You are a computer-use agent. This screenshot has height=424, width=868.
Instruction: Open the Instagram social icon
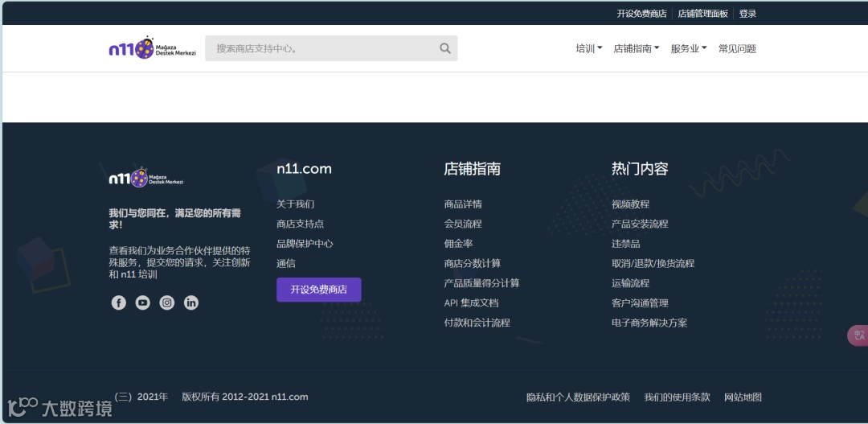click(x=166, y=303)
